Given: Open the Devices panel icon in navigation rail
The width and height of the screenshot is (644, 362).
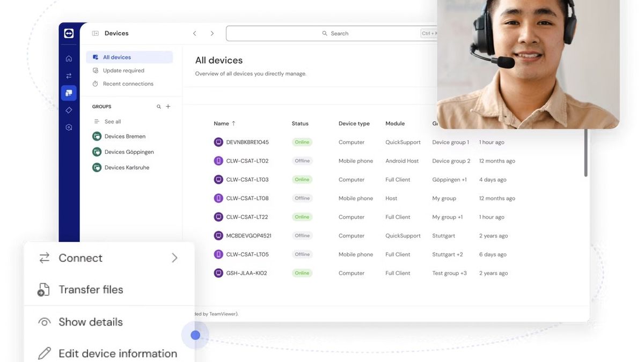Looking at the screenshot, I should 69,92.
